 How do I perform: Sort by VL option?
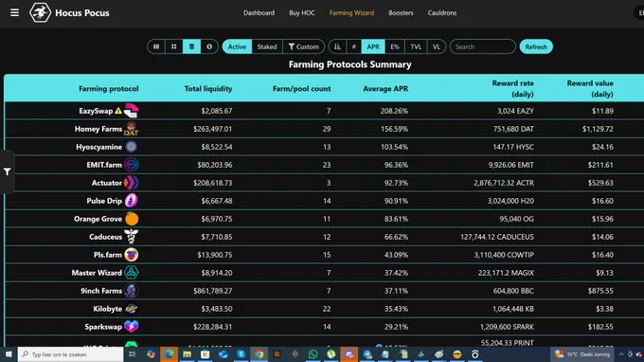(437, 46)
